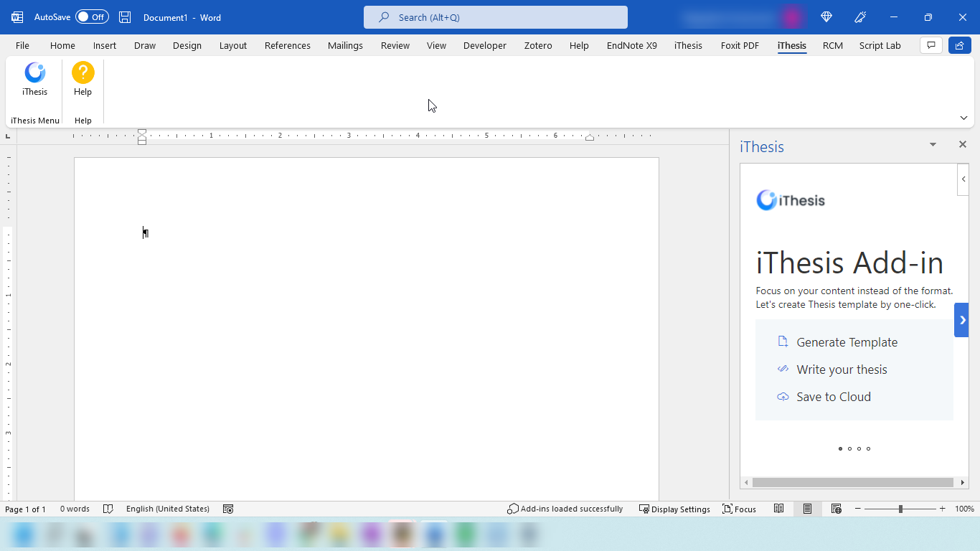Open the Home tab
Screen dimensions: 980x551
tap(62, 45)
